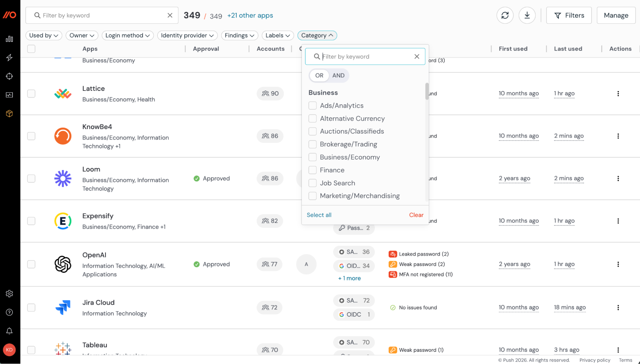640x364 pixels.
Task: Expand the Used by filter
Action: click(44, 36)
